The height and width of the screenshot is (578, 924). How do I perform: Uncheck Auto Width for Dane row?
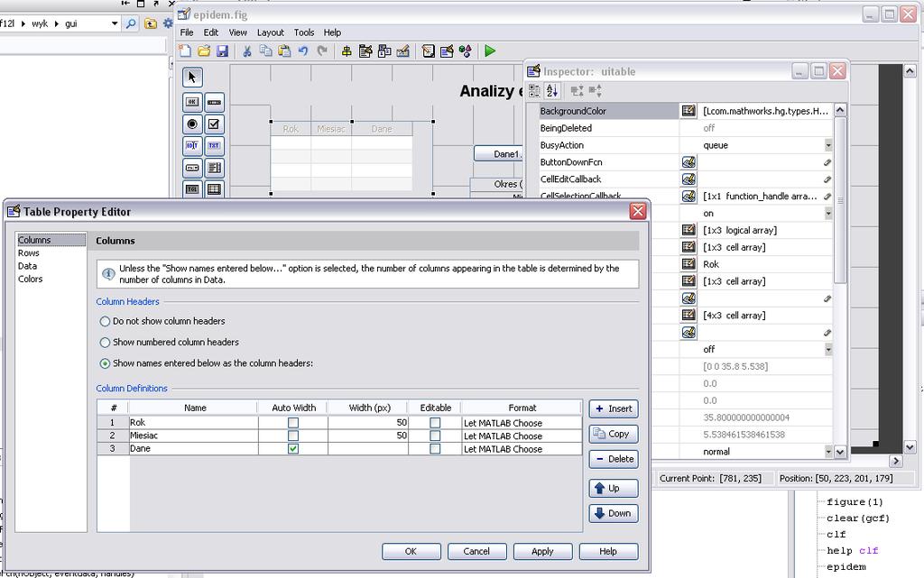pyautogui.click(x=293, y=448)
